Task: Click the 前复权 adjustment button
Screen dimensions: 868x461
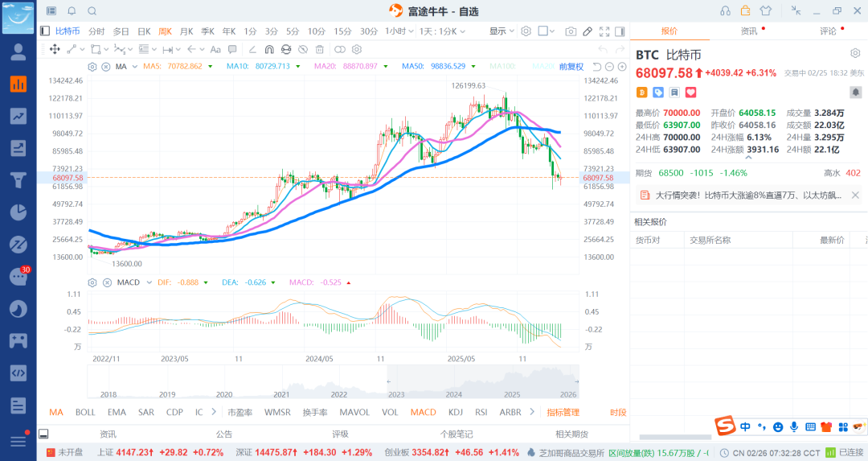Action: [x=571, y=67]
